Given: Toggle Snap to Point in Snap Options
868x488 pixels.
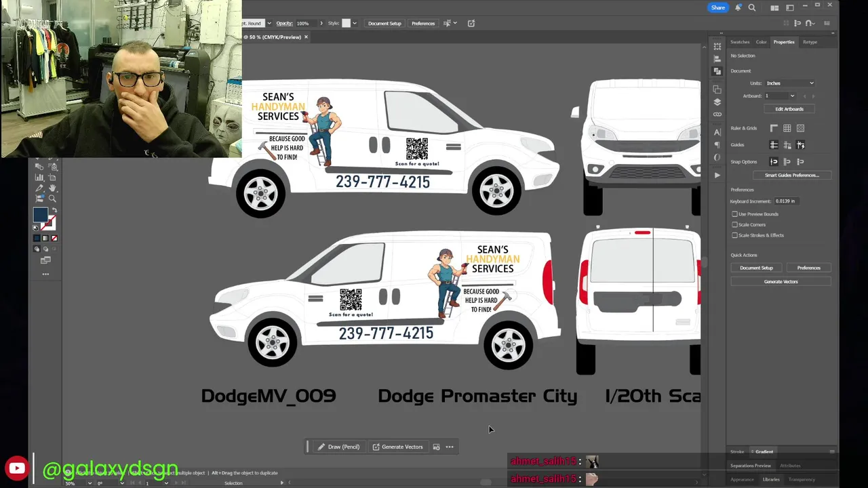Looking at the screenshot, I should [x=774, y=162].
